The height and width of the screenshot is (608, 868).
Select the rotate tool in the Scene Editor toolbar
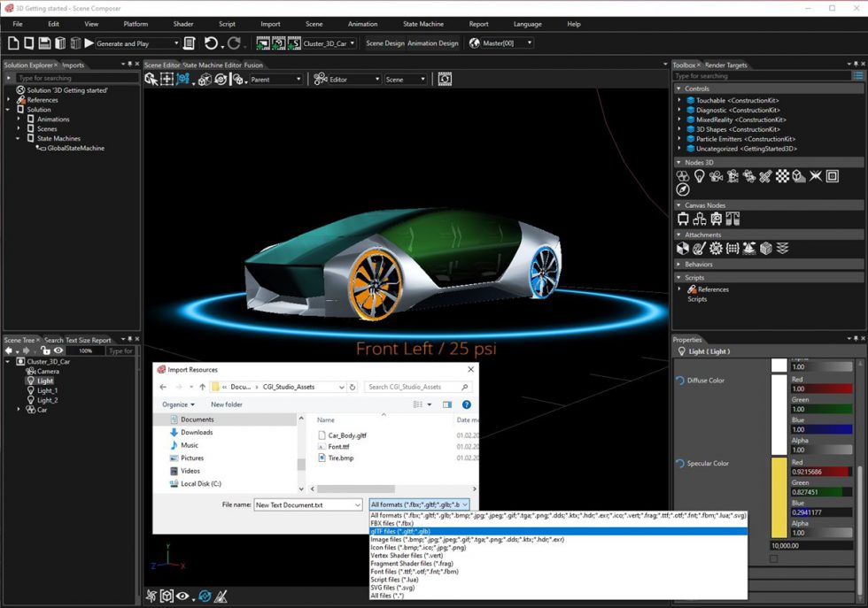pos(219,79)
